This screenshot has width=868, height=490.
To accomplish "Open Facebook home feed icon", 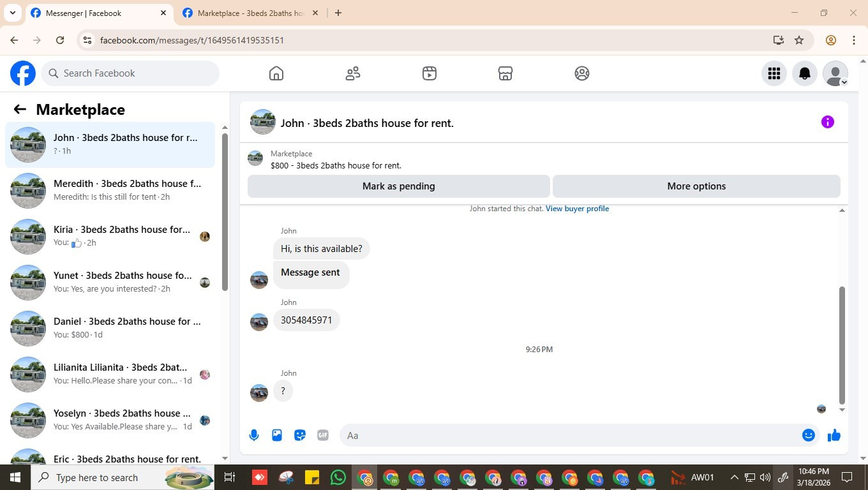I will coord(276,73).
